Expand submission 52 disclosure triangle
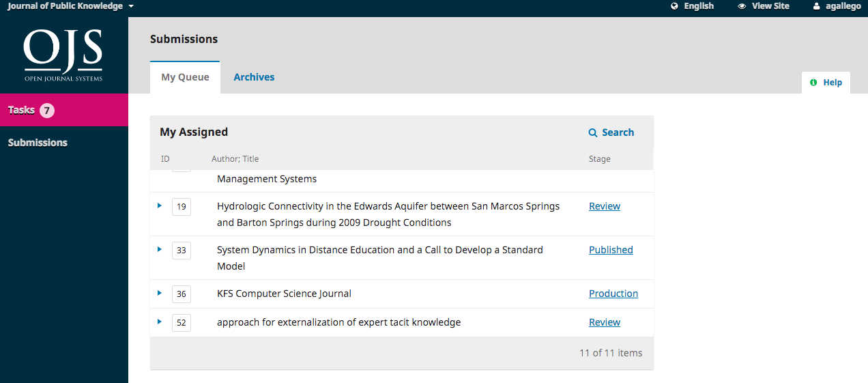The height and width of the screenshot is (383, 868). coord(160,321)
